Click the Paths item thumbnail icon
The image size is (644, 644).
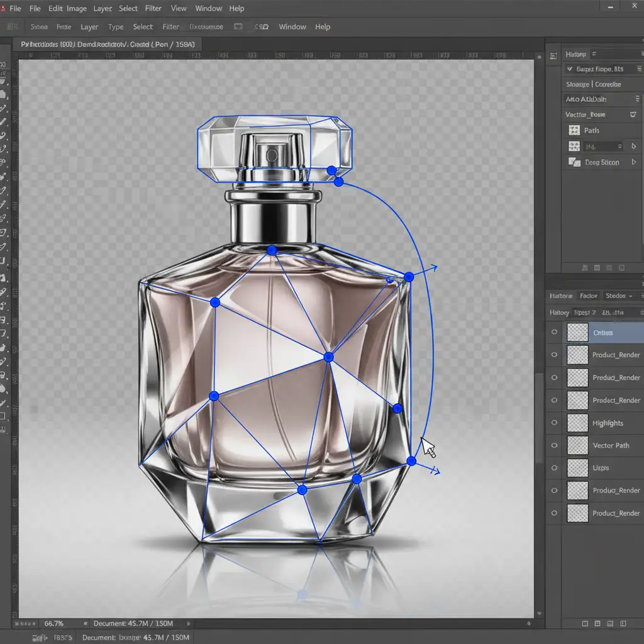(x=574, y=130)
